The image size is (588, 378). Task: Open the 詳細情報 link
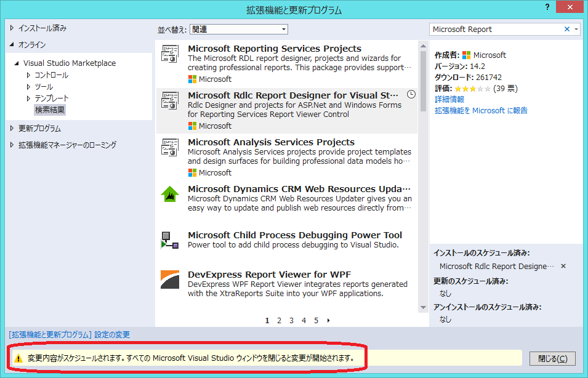click(x=449, y=99)
